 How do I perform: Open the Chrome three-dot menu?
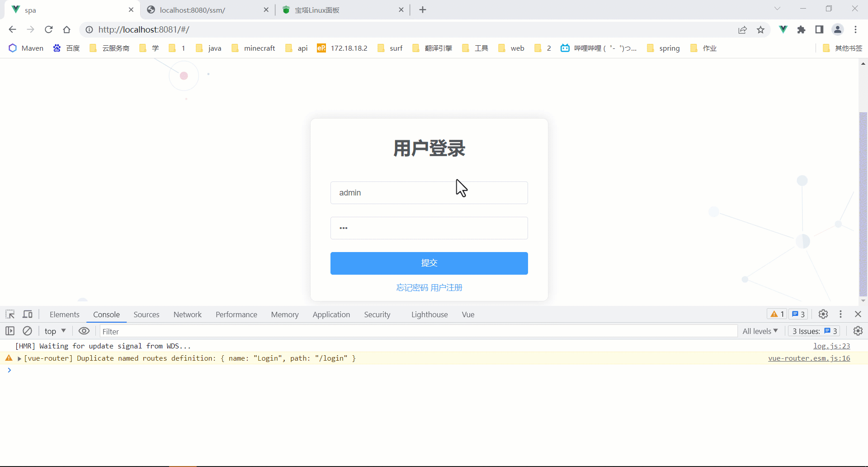tap(855, 29)
